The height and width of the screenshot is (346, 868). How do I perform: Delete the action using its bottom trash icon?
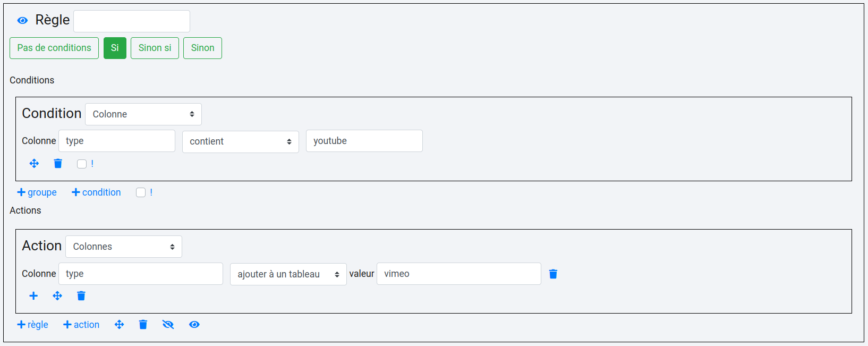tap(81, 296)
